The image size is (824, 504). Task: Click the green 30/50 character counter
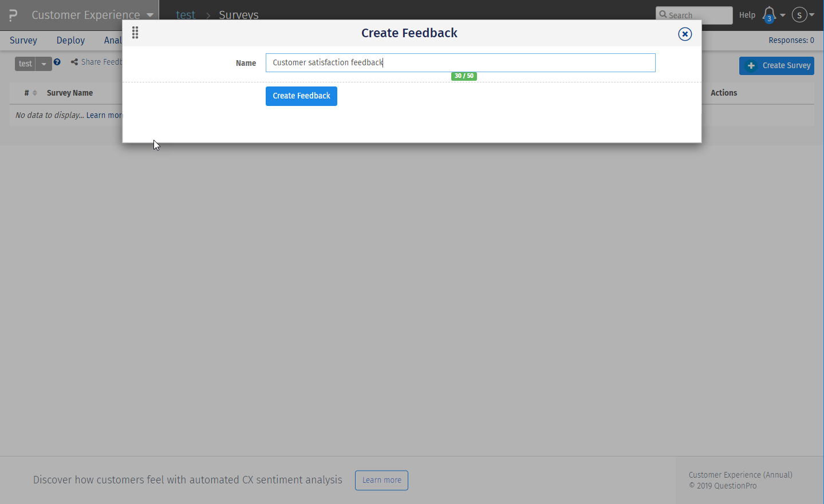click(x=463, y=76)
